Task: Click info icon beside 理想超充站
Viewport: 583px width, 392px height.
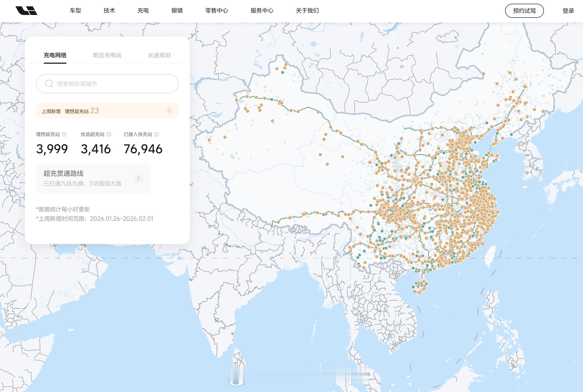Action: pos(64,134)
